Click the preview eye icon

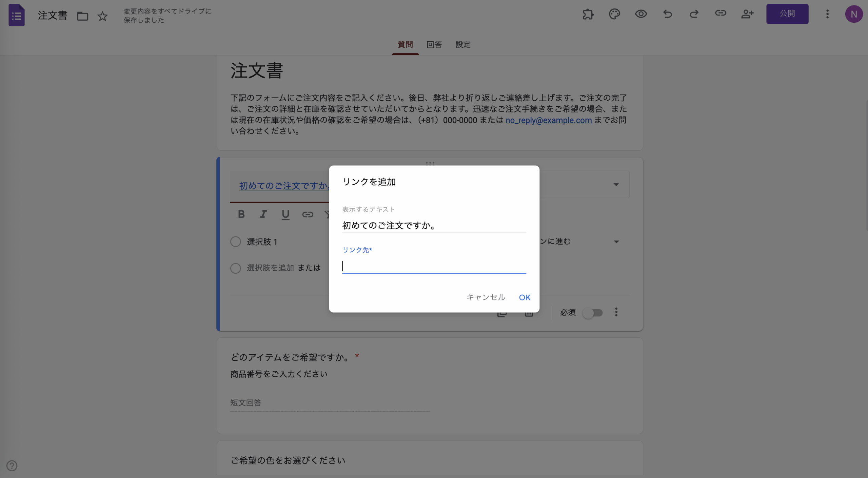[x=641, y=14]
